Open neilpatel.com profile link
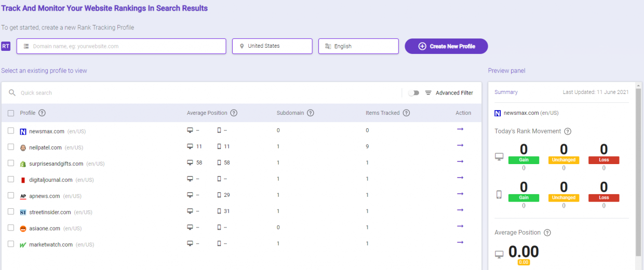Image resolution: width=644 pixels, height=270 pixels. 45,147
